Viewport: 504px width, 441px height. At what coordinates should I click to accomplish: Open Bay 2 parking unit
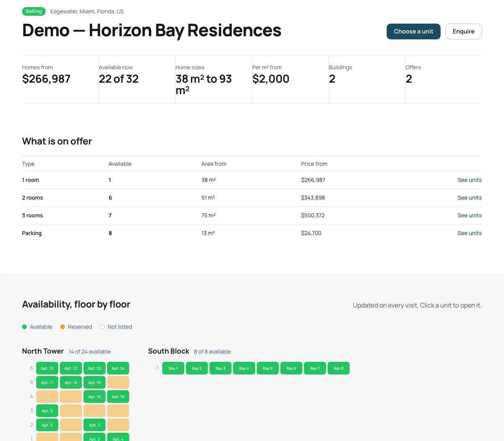[x=197, y=368]
